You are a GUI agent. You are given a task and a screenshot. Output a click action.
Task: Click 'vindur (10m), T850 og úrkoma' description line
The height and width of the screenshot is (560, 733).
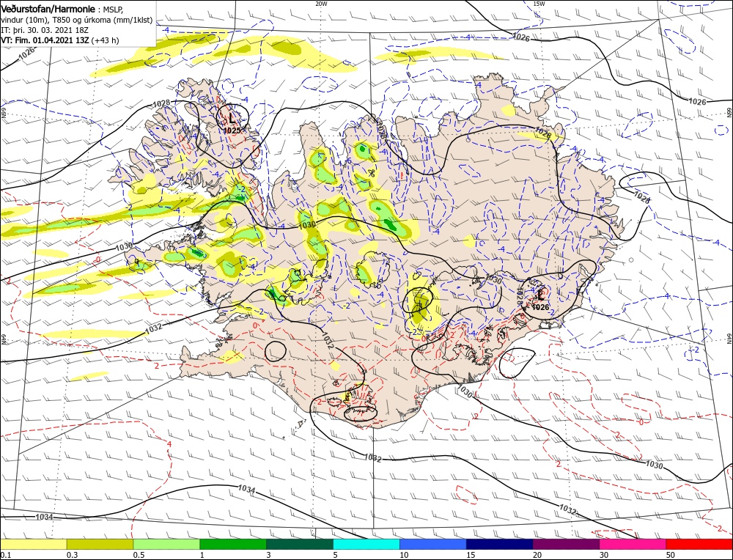click(76, 20)
